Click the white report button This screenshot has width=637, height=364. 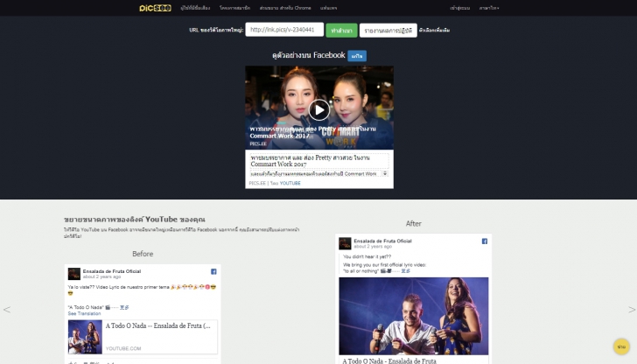coord(388,31)
